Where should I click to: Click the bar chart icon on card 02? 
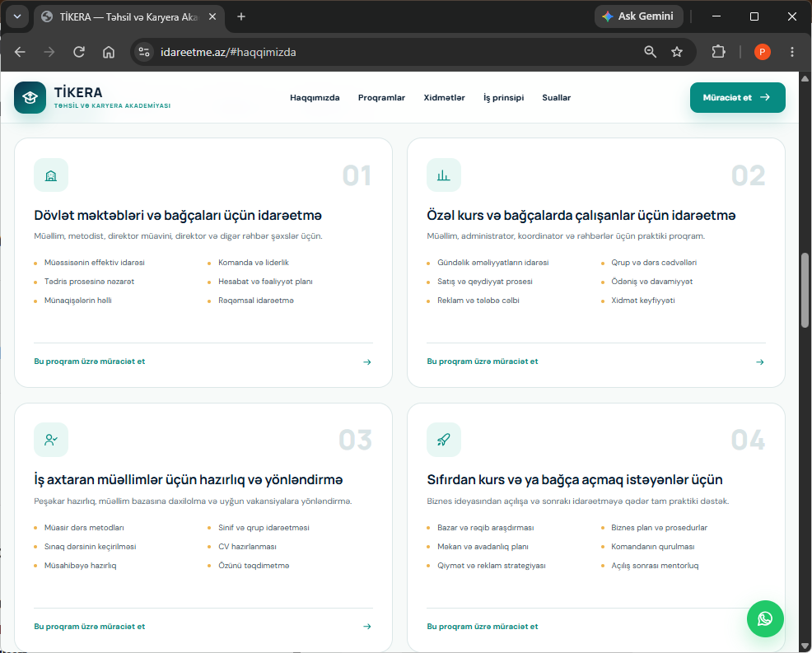coord(444,175)
